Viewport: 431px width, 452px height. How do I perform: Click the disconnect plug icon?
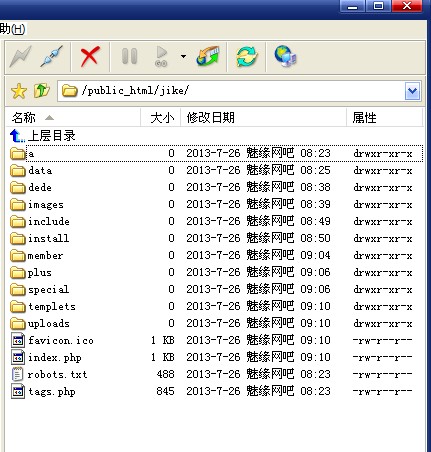(51, 56)
